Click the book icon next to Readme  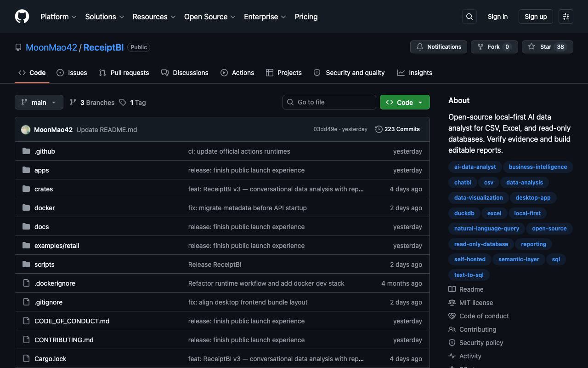point(452,289)
